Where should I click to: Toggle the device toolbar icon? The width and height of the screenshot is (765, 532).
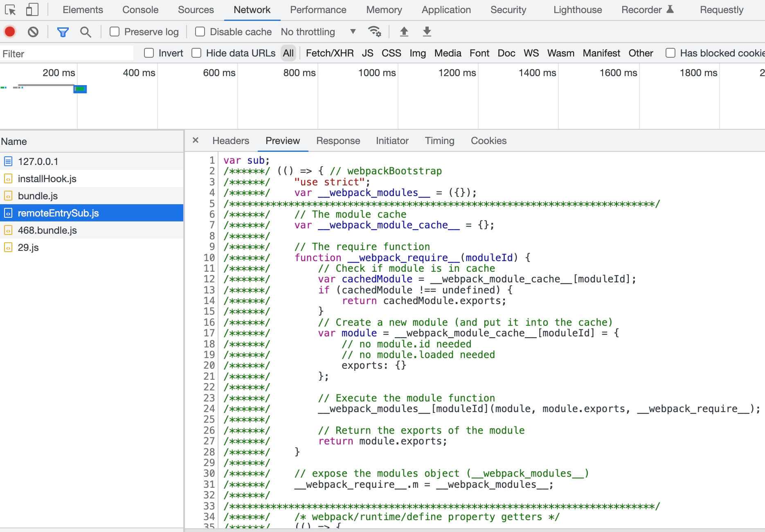[32, 10]
